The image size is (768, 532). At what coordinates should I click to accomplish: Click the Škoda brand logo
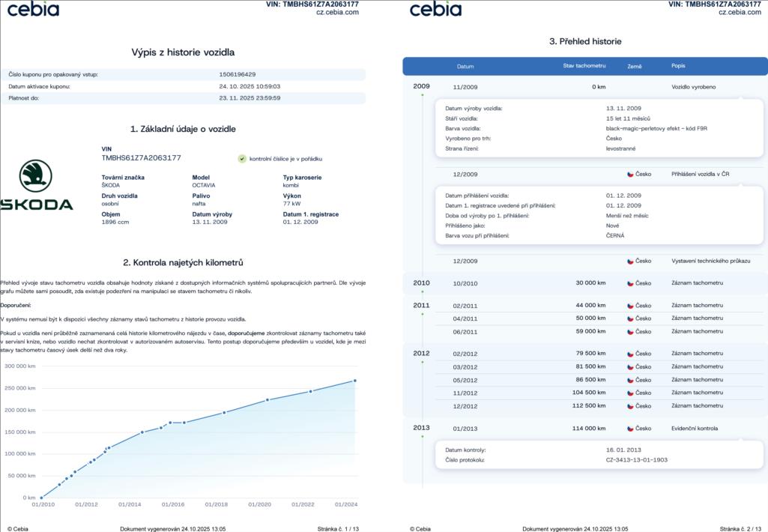point(36,185)
